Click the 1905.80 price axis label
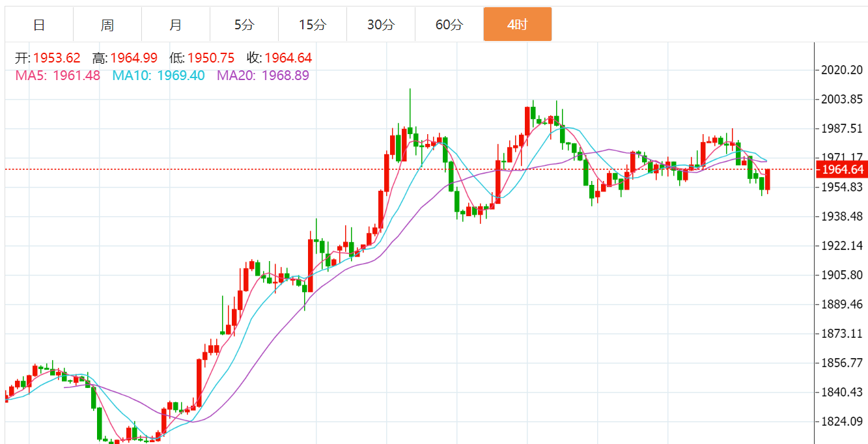 (x=843, y=275)
